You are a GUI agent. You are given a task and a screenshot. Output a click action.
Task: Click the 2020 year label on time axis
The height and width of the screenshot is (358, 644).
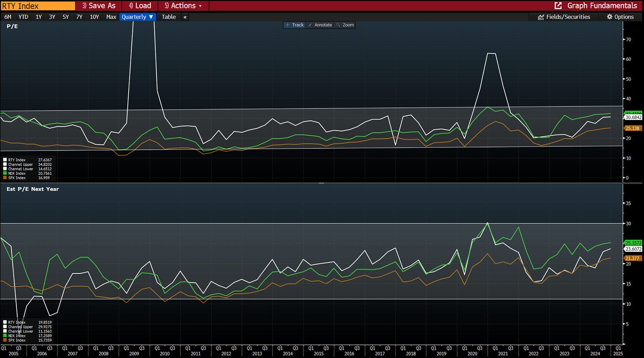click(472, 354)
